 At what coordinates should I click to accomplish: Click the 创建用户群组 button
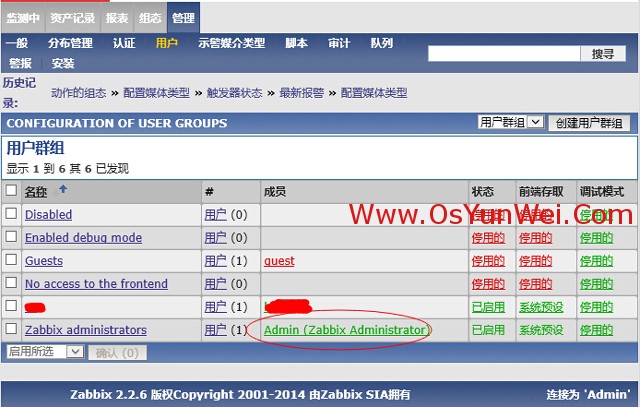pos(589,123)
